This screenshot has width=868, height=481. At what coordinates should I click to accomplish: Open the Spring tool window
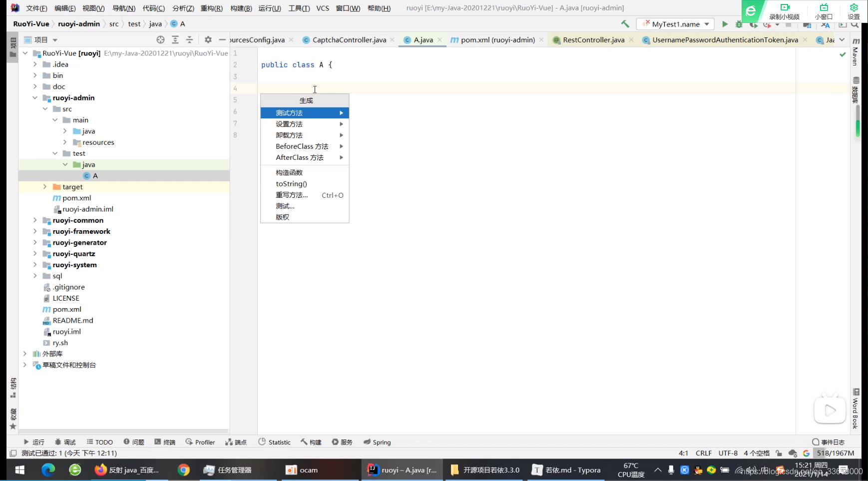coord(377,442)
